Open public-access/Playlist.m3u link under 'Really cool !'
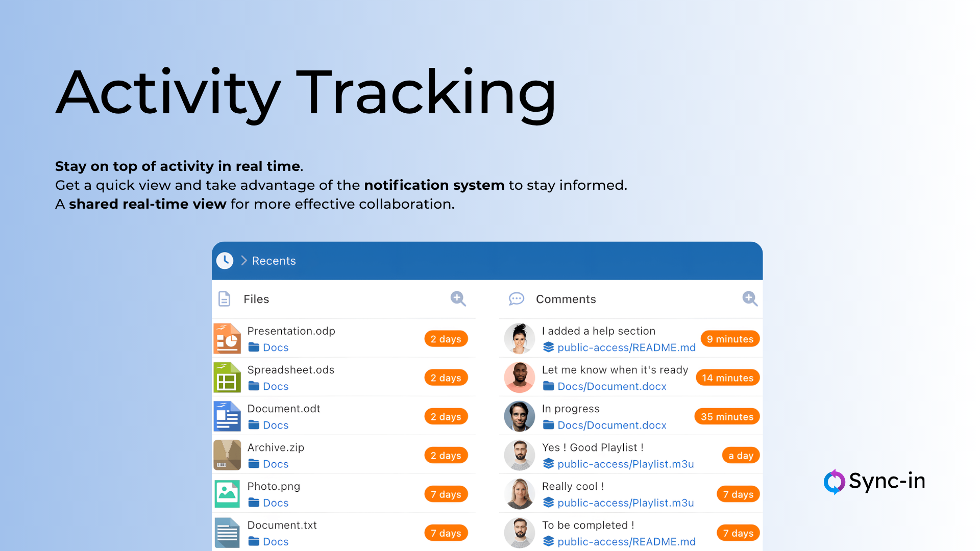This screenshot has width=980, height=551. 625,503
